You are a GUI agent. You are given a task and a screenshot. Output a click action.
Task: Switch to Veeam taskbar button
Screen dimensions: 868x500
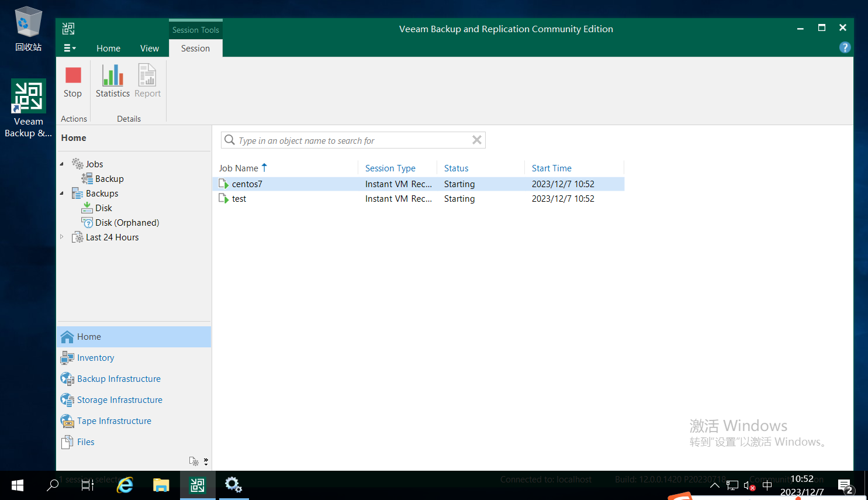tap(198, 485)
